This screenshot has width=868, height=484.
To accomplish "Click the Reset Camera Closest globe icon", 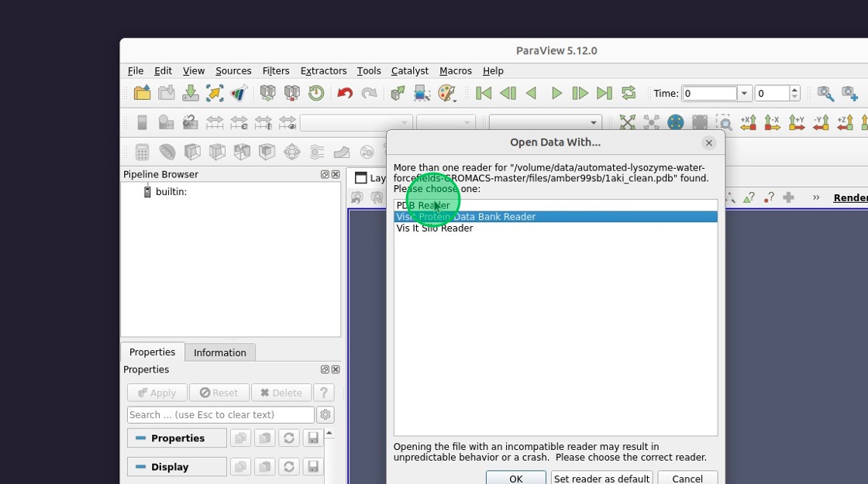I will [675, 122].
